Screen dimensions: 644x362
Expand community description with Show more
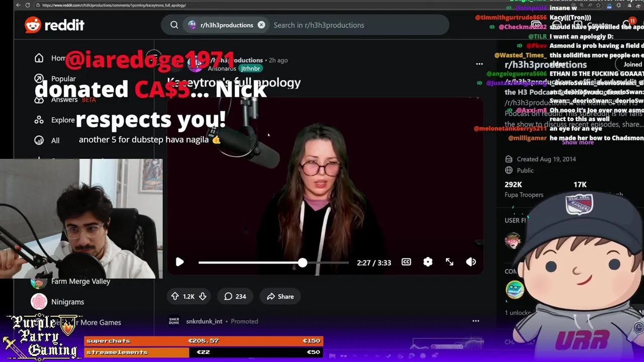[x=578, y=142]
